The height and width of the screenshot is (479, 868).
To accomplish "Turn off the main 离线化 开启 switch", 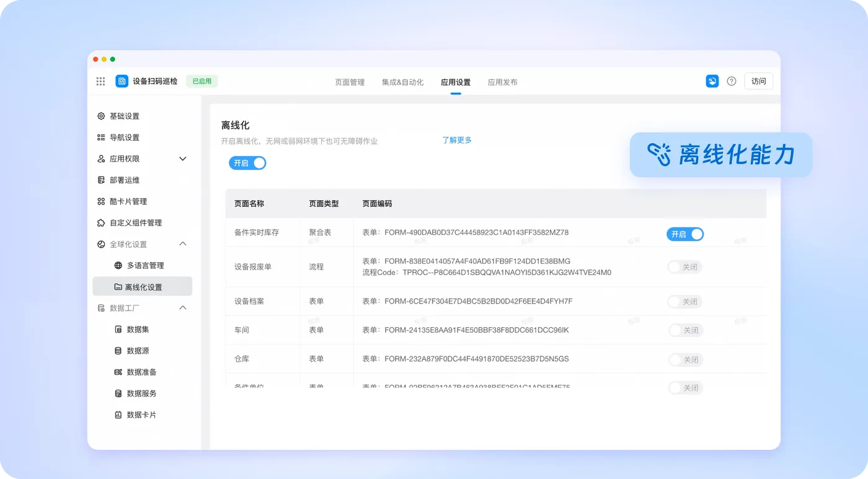I will (247, 163).
